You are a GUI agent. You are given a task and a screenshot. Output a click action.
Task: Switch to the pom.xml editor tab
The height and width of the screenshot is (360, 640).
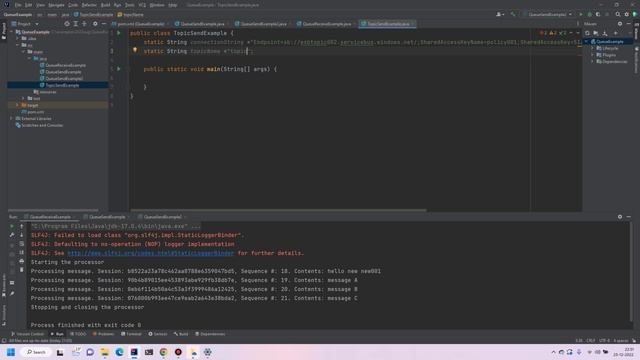tap(138, 24)
